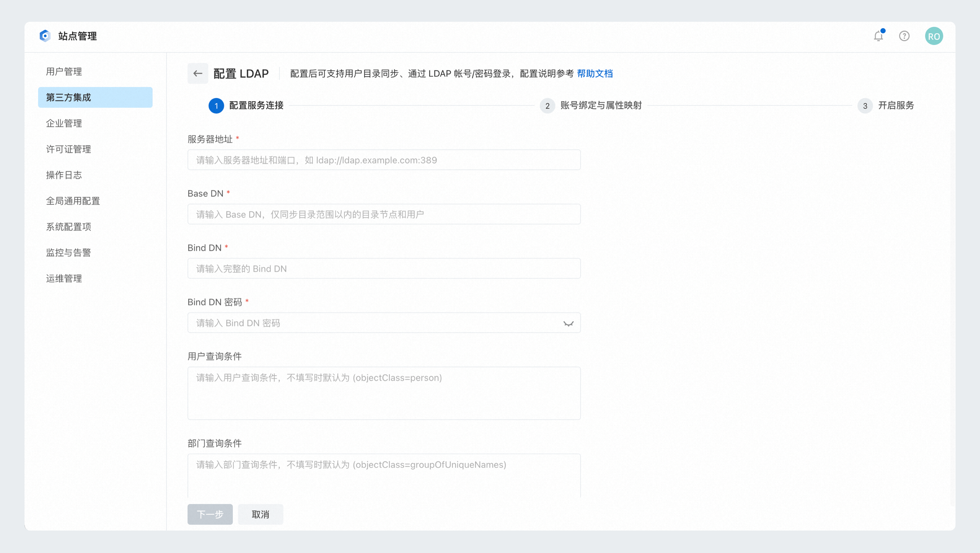Click the 下一步 button
The width and height of the screenshot is (980, 553).
click(210, 514)
